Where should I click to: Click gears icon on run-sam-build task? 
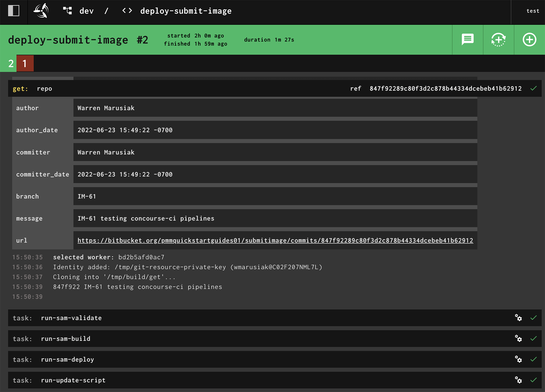tap(518, 339)
